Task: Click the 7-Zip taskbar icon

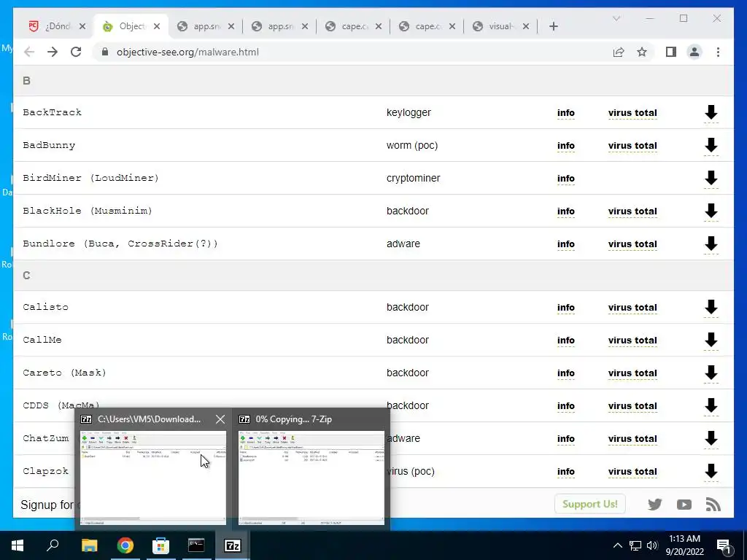Action: 233,545
